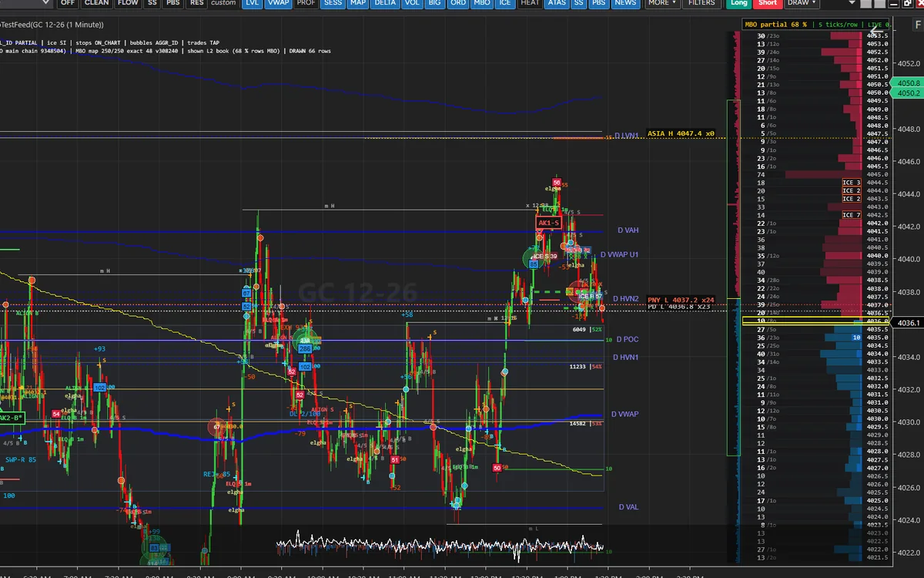Click the red 50 marker near 12:30
The width and height of the screenshot is (924, 578).
pos(497,468)
